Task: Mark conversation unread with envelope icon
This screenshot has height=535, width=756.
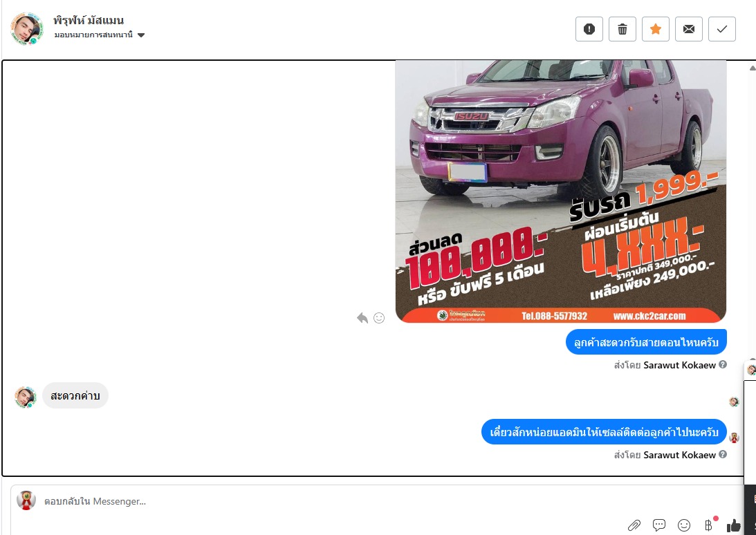Action: (688, 29)
